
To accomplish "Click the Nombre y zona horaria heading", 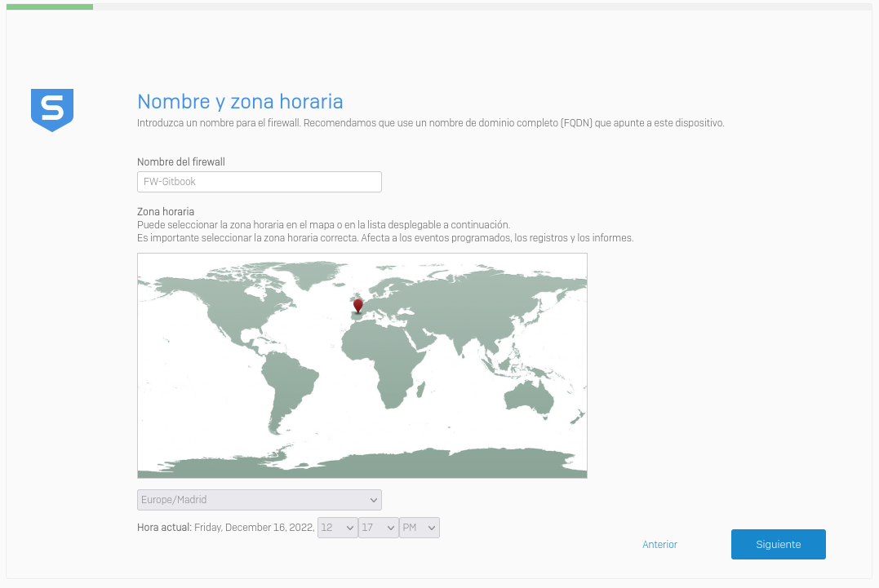I will point(240,101).
